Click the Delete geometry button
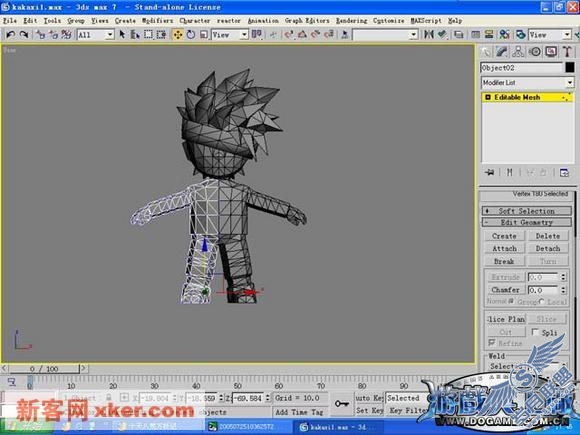Viewport: 580px width, 435px height. (548, 236)
